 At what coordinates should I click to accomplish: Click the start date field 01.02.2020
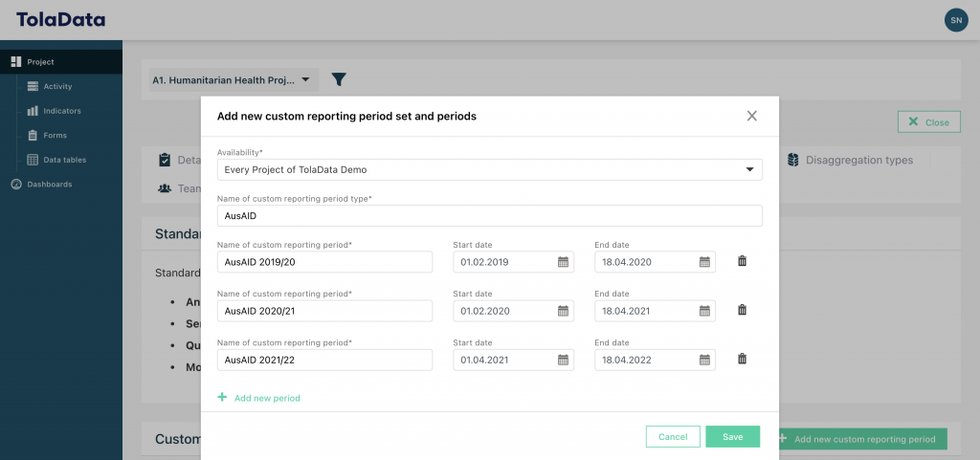tap(513, 311)
